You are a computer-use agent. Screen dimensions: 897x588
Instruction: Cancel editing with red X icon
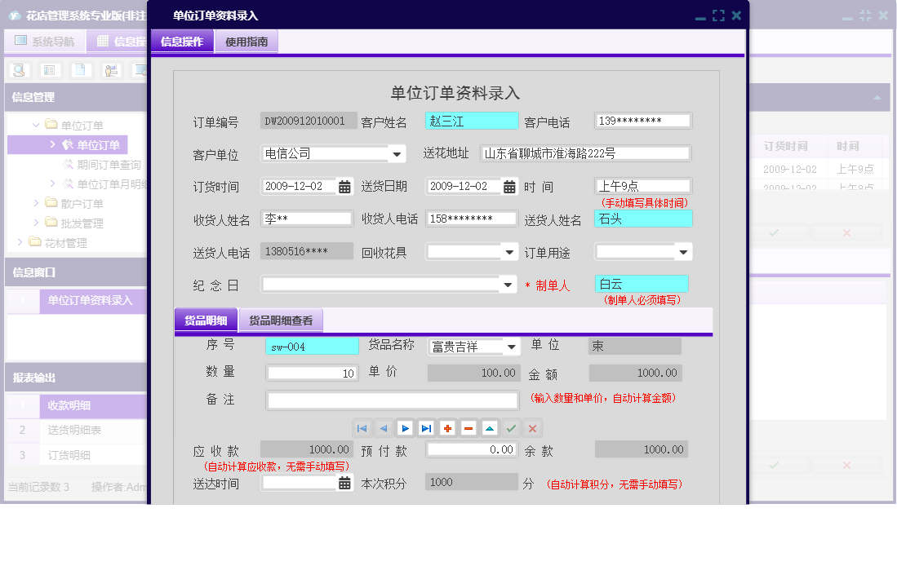531,427
